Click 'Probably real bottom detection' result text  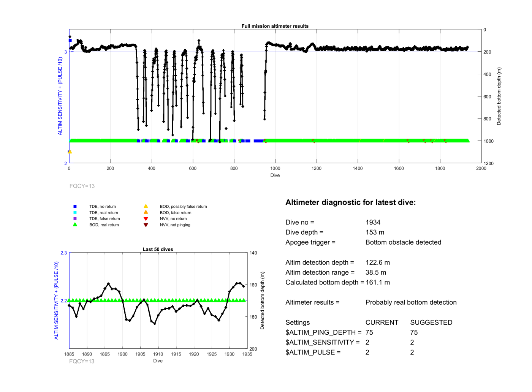(x=411, y=302)
